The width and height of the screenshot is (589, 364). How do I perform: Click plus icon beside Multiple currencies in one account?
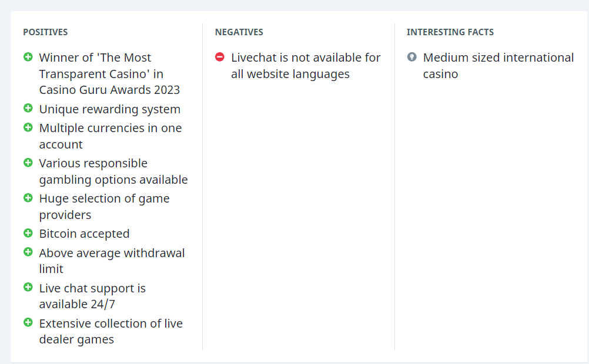point(28,127)
